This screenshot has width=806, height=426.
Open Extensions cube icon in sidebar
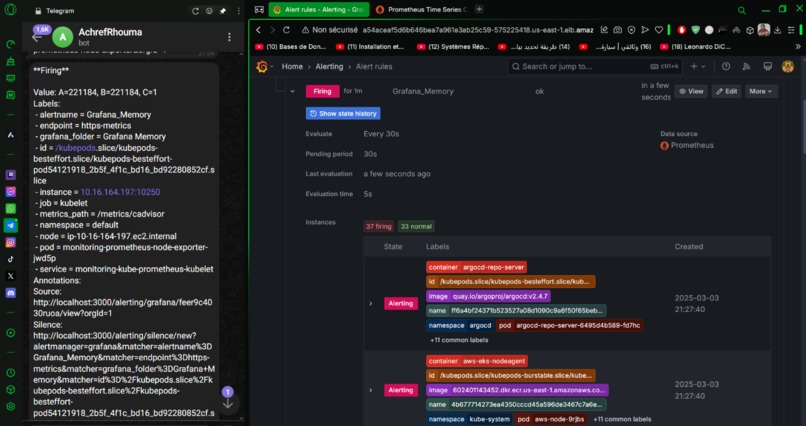10,390
